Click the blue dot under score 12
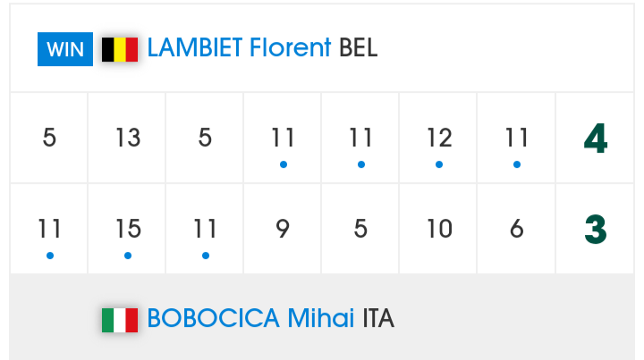This screenshot has width=644, height=360. tap(439, 165)
